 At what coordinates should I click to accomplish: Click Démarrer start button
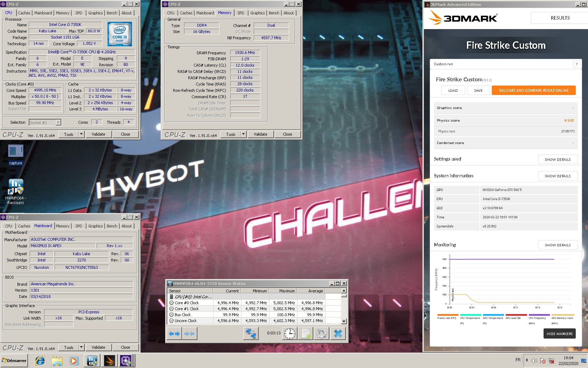(14, 361)
